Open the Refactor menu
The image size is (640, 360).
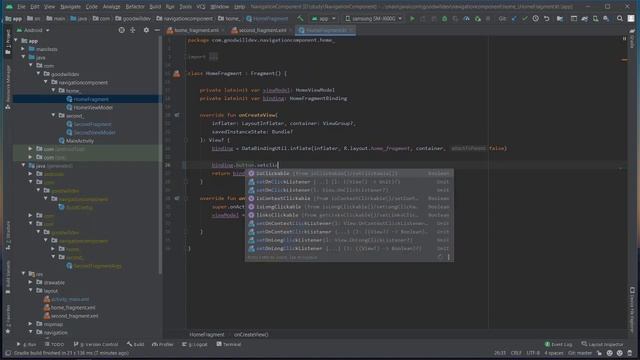tap(135, 7)
